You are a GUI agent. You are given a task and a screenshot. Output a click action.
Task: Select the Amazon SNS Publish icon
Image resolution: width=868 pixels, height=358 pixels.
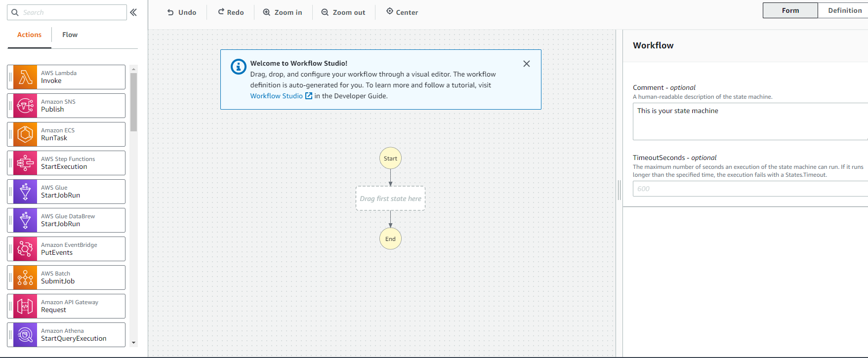pos(25,106)
